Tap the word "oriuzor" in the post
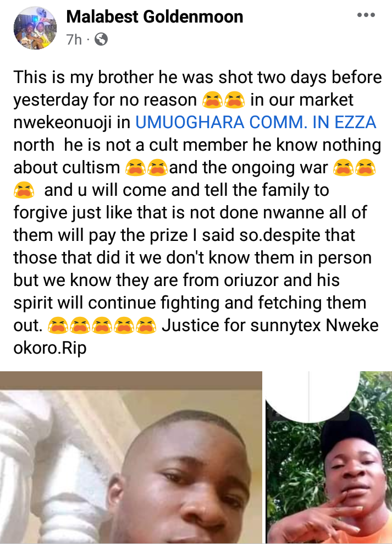This screenshot has height=544, width=392. click(251, 281)
